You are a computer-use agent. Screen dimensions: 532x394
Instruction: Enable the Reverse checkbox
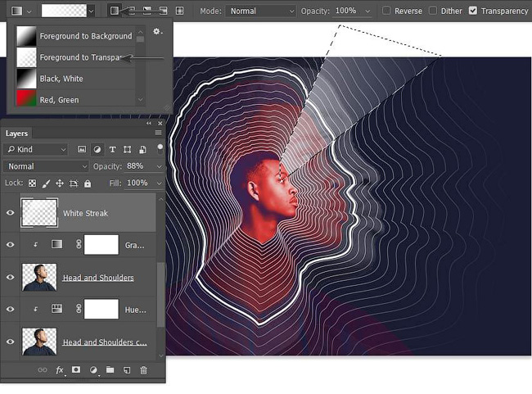[386, 11]
